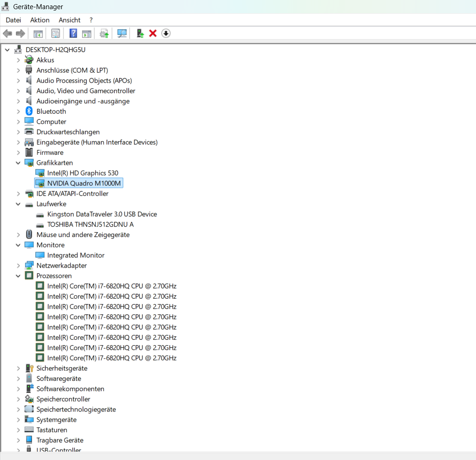Select the last i7-6820HQ processor entry
Image resolution: width=476 pixels, height=460 pixels.
coord(112,358)
